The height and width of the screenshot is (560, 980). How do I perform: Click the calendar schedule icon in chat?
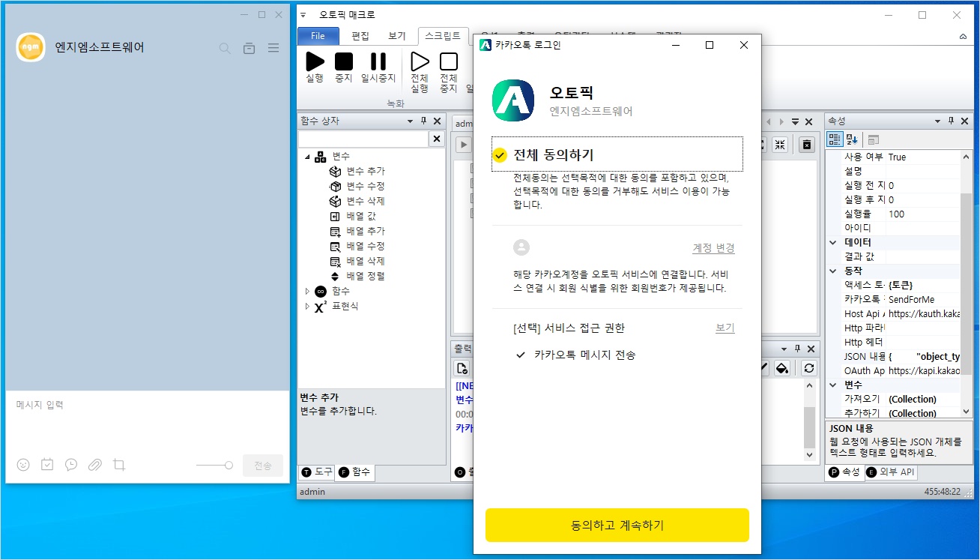click(x=47, y=465)
